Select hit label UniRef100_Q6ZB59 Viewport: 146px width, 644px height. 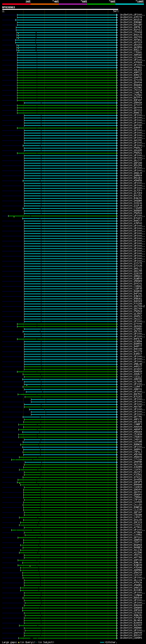coord(131,48)
